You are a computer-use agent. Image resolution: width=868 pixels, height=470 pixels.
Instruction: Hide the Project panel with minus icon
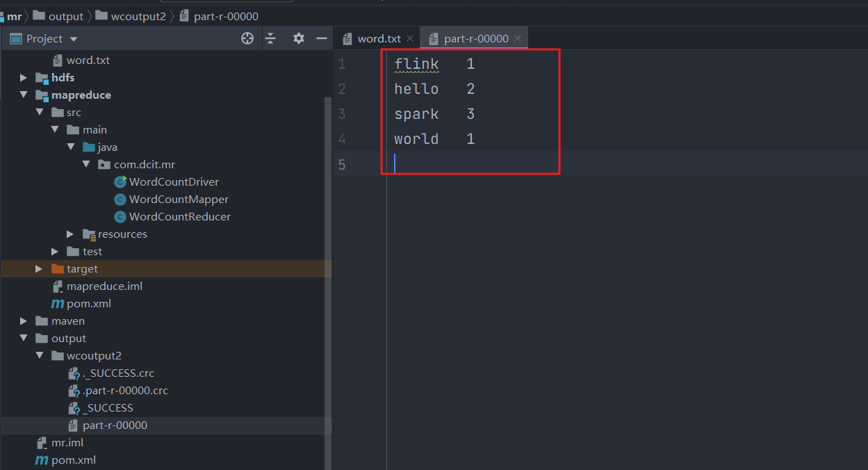click(322, 39)
